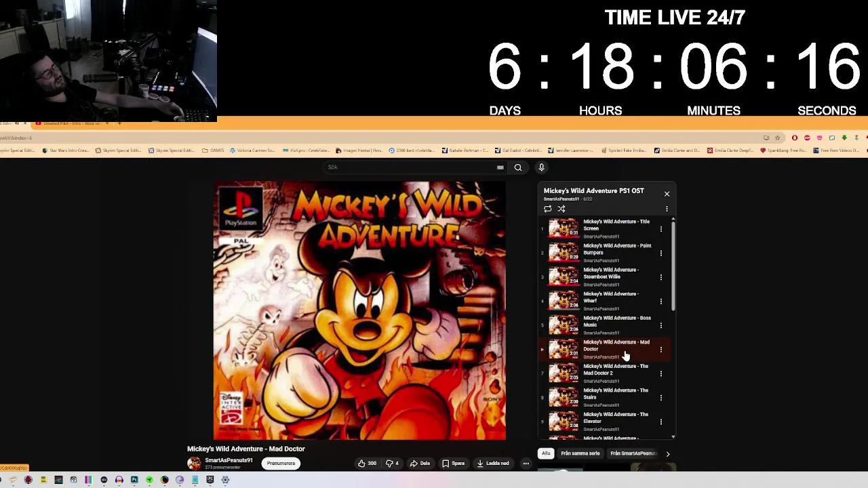Viewport: 868px width, 488px height.
Task: Open SmartAsPeanuts91 channel name link
Action: pyautogui.click(x=229, y=460)
